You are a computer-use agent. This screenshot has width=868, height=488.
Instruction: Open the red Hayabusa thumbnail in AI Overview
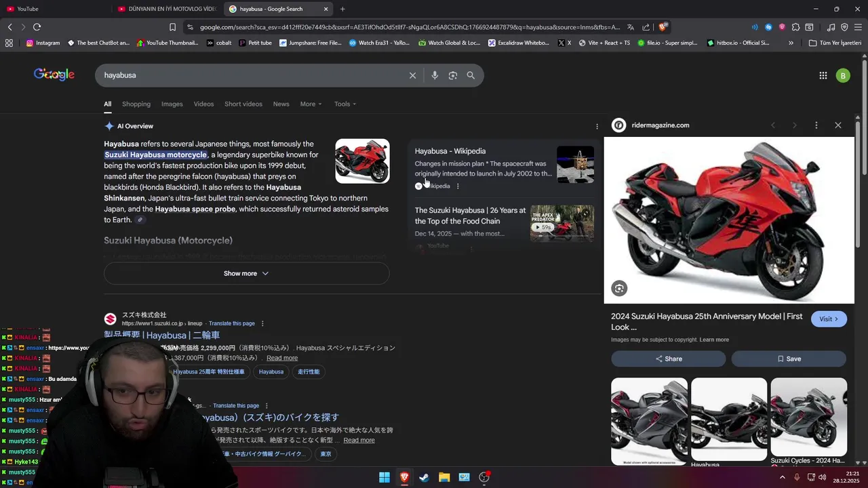(x=363, y=161)
